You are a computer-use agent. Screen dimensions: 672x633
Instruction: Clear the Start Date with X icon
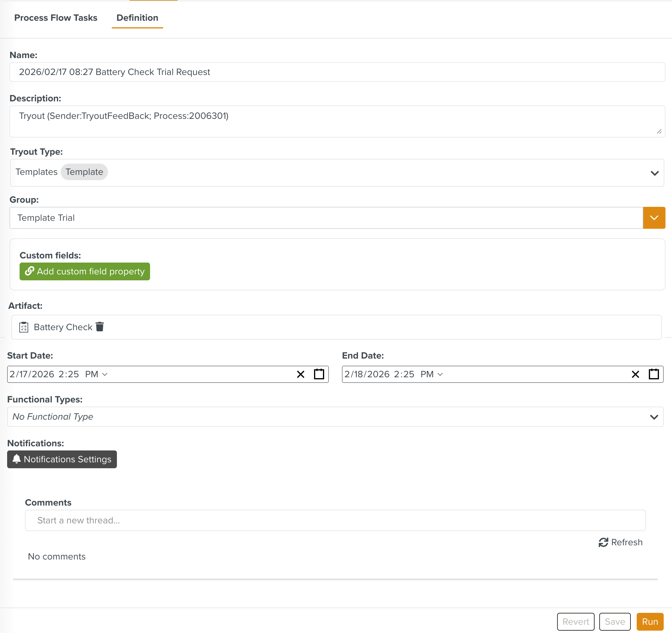(x=300, y=374)
